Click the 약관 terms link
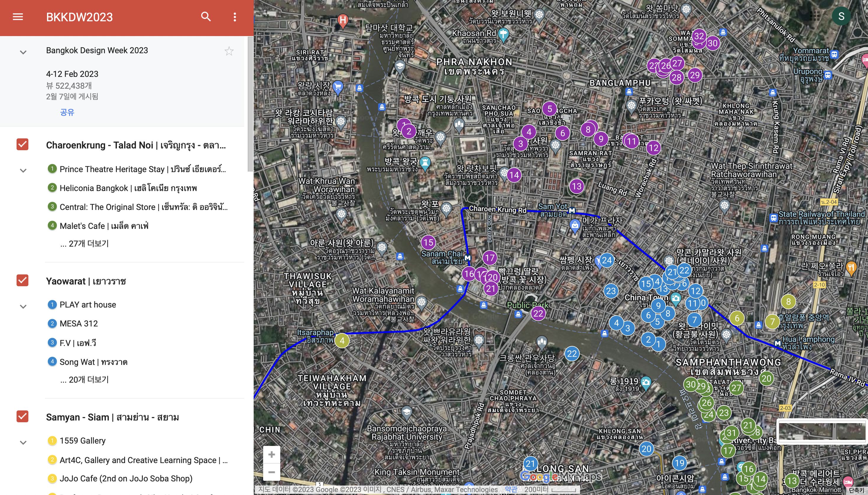868x495 pixels. pos(511,489)
